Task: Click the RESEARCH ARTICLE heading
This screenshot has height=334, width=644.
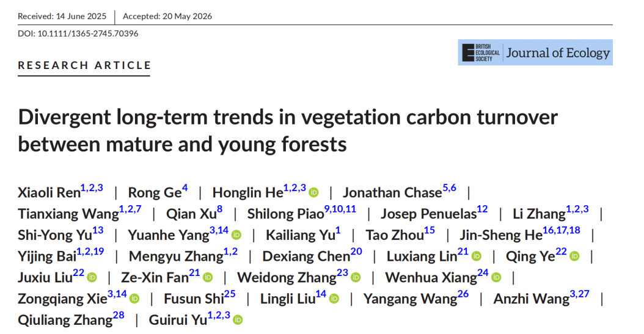Action: coord(84,65)
